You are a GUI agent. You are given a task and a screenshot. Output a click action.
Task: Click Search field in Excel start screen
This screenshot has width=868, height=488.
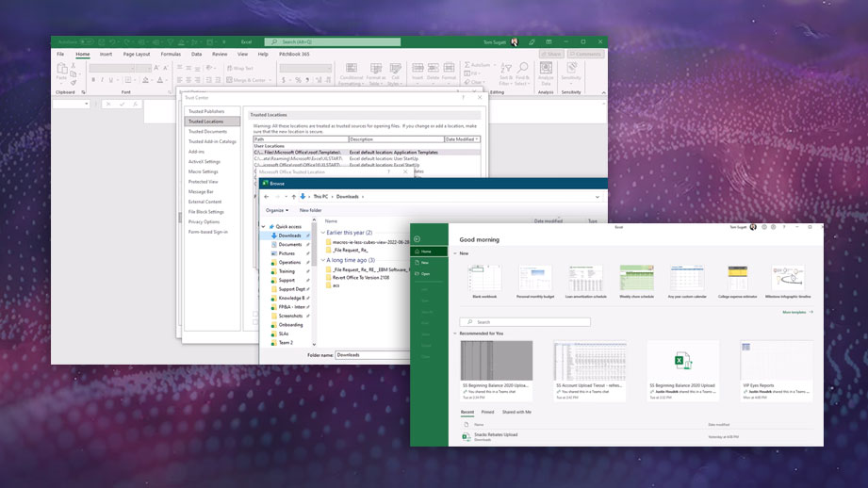pos(525,322)
